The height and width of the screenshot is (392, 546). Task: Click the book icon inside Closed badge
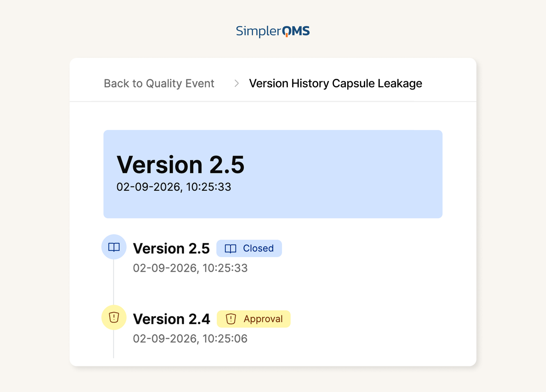point(230,249)
